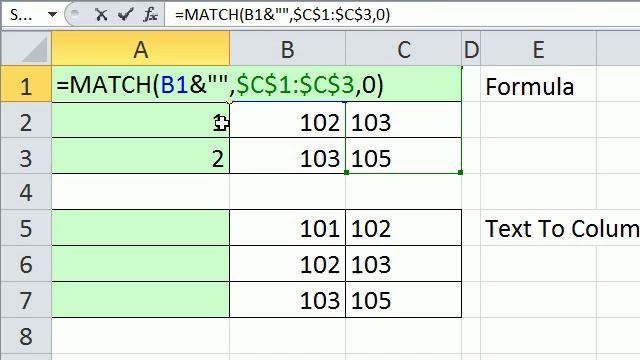Select row 4 header
The image size is (640, 360).
coord(26,191)
